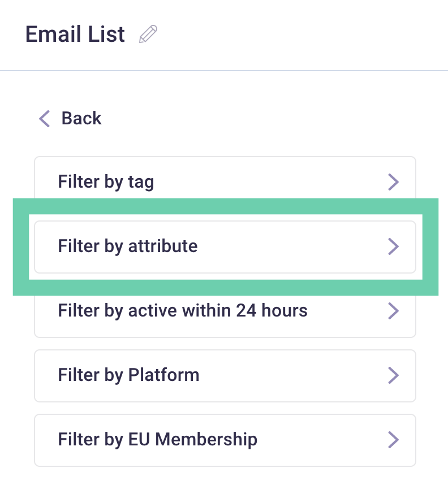Click the arrow icon on Filter by Platform
The image size is (448, 494).
click(x=394, y=375)
